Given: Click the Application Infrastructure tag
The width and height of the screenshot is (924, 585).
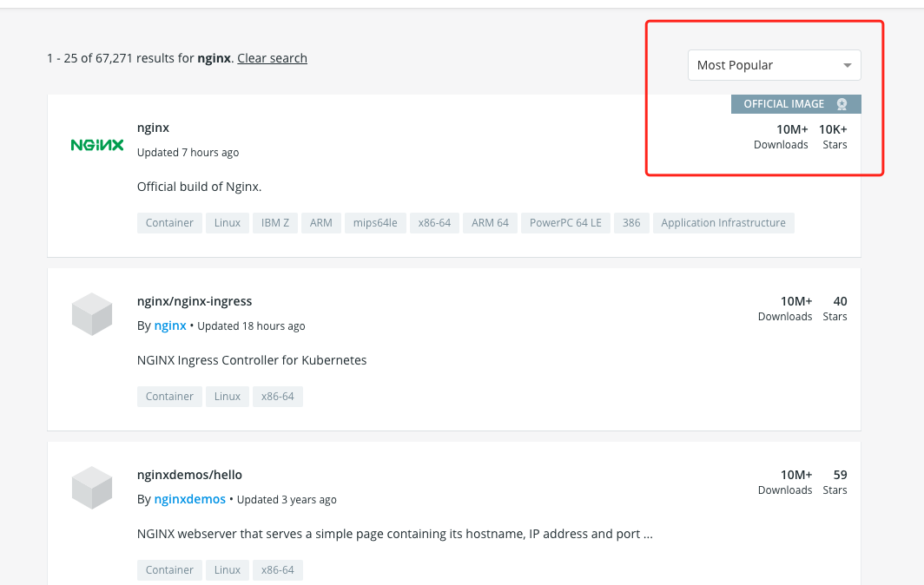Looking at the screenshot, I should click(x=723, y=223).
